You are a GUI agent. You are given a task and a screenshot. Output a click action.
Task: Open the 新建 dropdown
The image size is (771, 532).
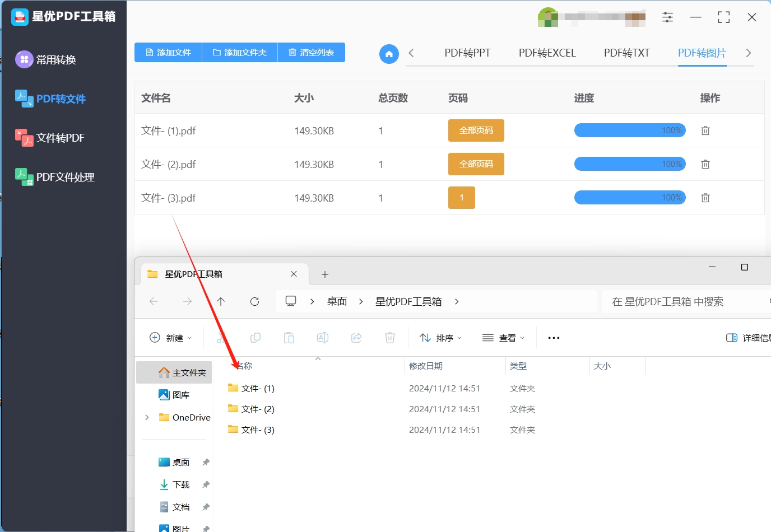click(x=171, y=338)
